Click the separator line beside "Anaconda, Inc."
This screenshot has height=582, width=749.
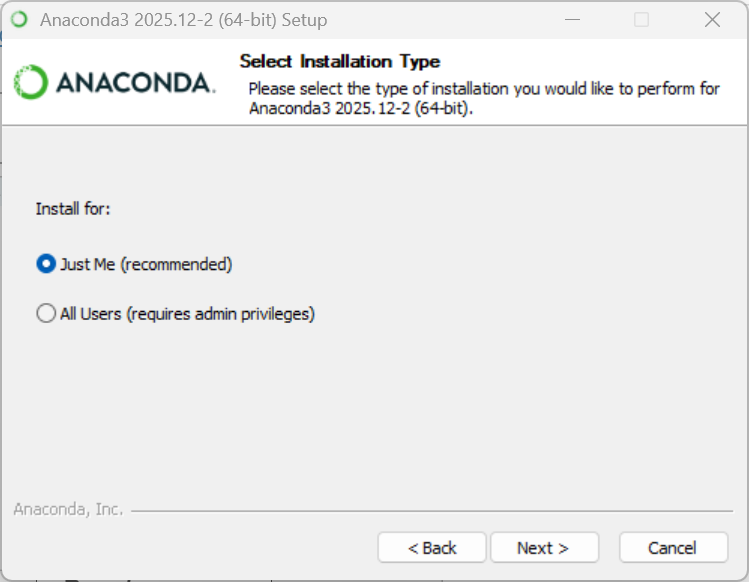(x=430, y=511)
